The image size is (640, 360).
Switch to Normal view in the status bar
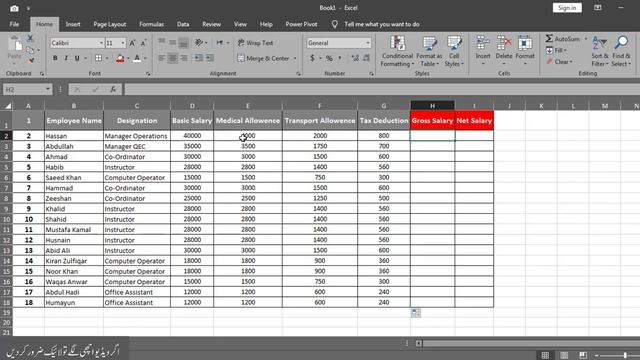[x=545, y=355]
